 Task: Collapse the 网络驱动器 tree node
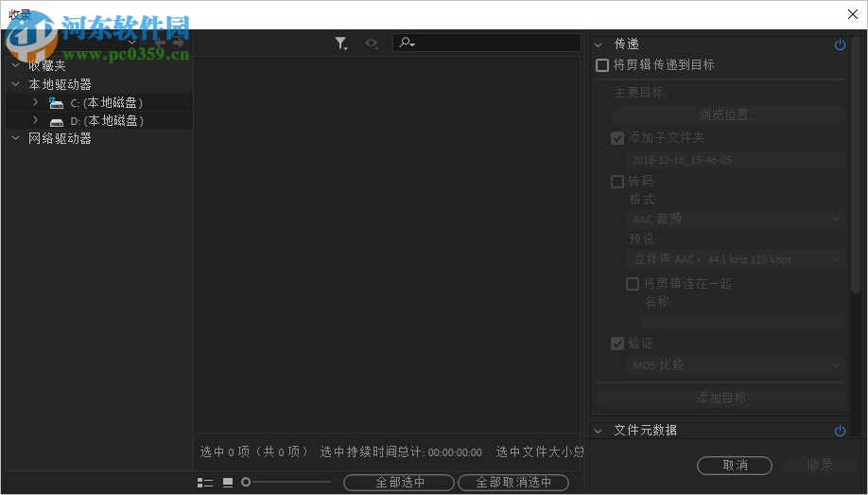(16, 138)
